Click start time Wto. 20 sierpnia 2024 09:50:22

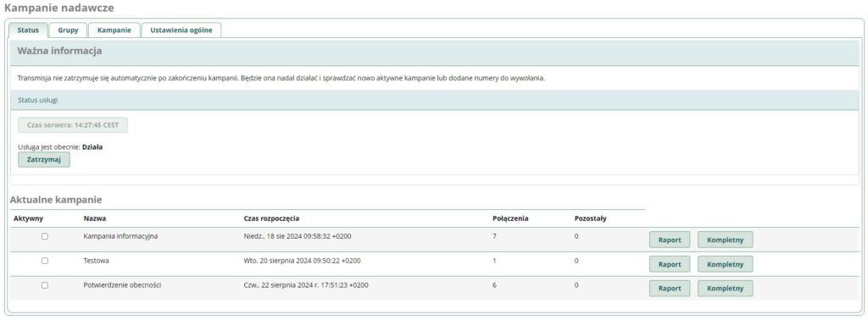[x=303, y=261]
